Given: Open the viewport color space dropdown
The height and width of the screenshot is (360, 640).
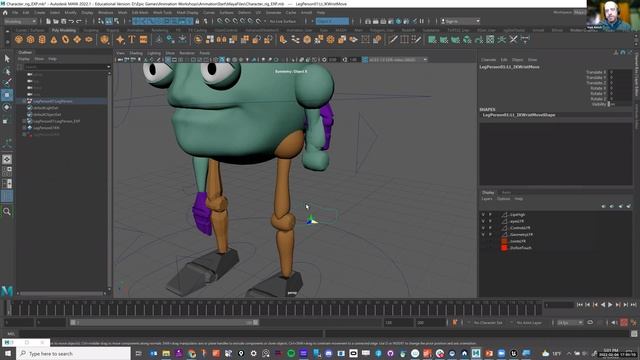Looking at the screenshot, I should [398, 60].
